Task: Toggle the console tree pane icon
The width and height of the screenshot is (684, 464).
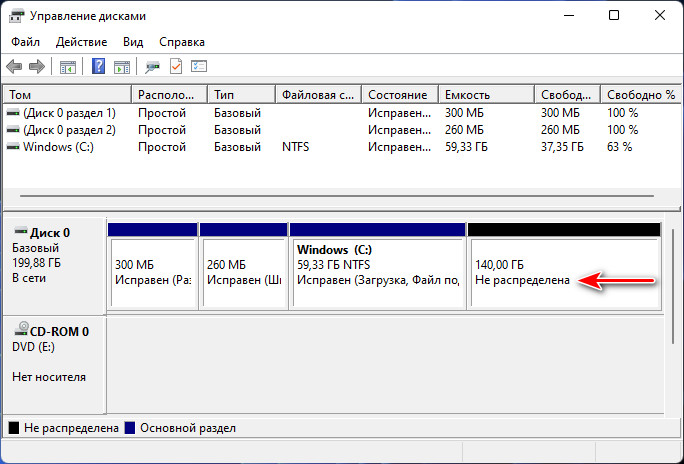Action: (68, 67)
